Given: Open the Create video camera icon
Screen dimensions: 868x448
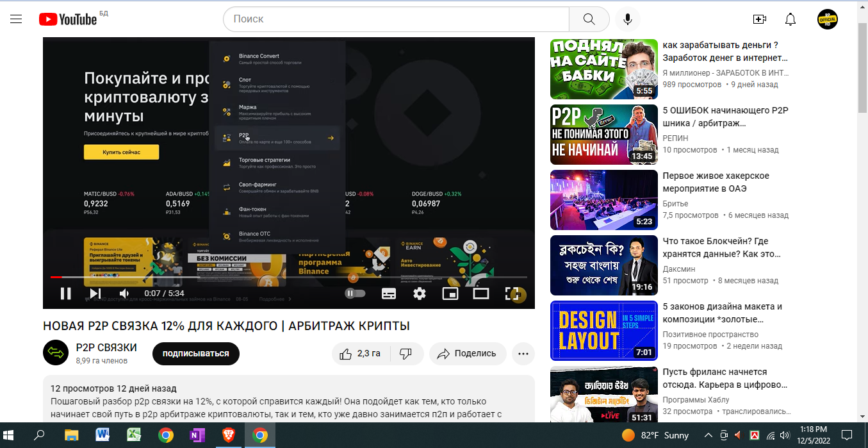Looking at the screenshot, I should (x=760, y=19).
